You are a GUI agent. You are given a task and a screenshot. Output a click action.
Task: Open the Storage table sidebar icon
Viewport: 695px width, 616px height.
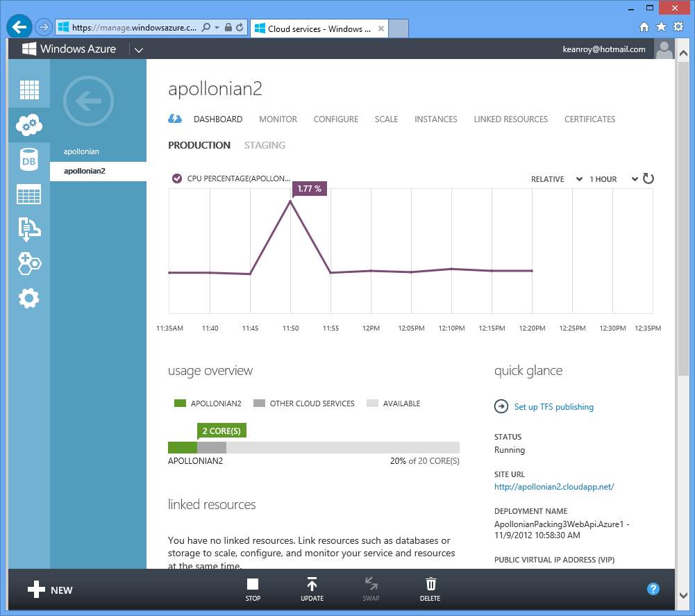click(x=29, y=194)
